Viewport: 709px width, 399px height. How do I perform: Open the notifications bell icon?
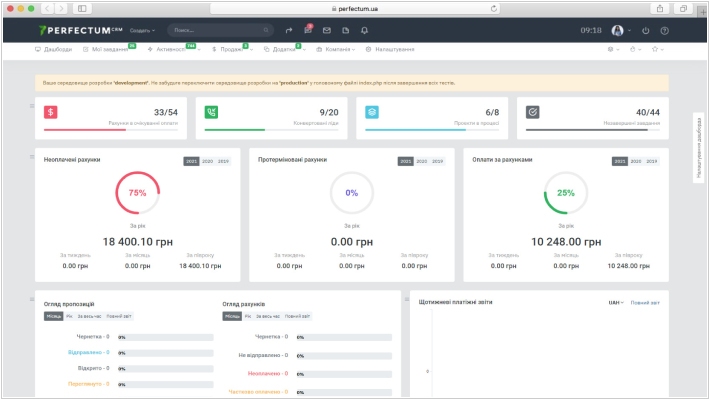(x=364, y=30)
